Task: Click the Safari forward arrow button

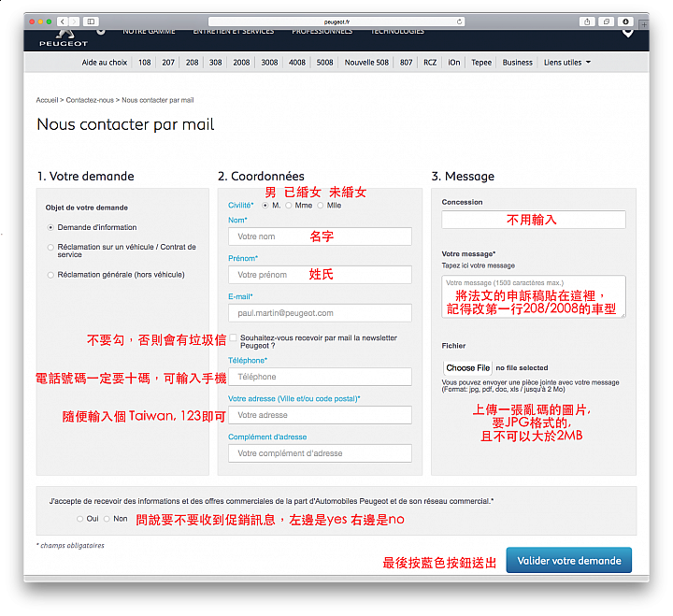Action: (x=74, y=21)
